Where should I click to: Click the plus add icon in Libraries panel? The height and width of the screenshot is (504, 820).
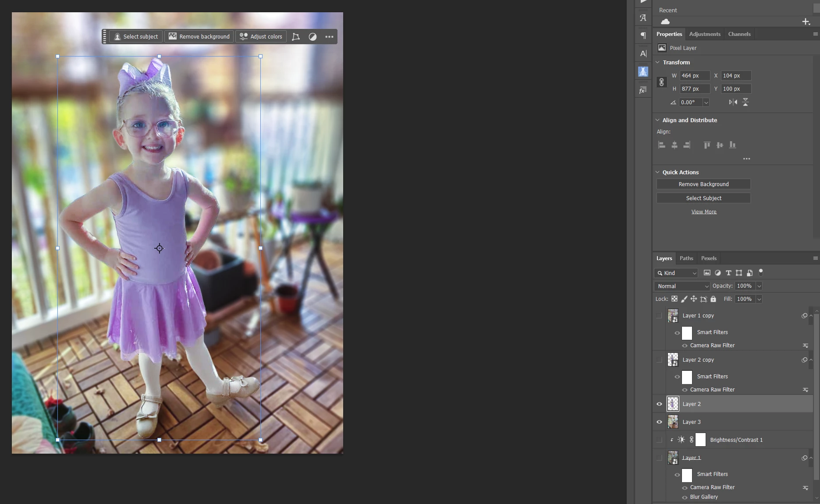click(806, 21)
